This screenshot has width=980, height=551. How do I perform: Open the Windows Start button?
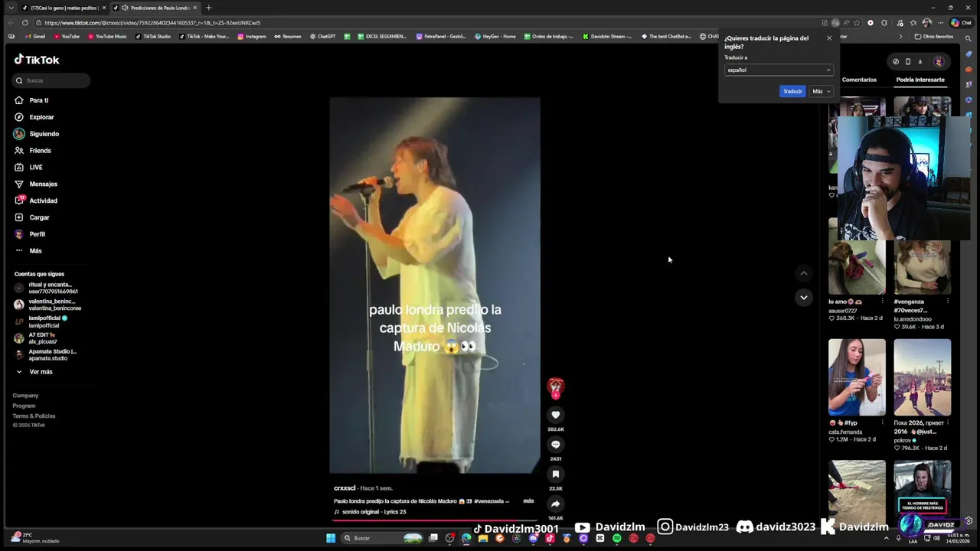[x=331, y=538]
